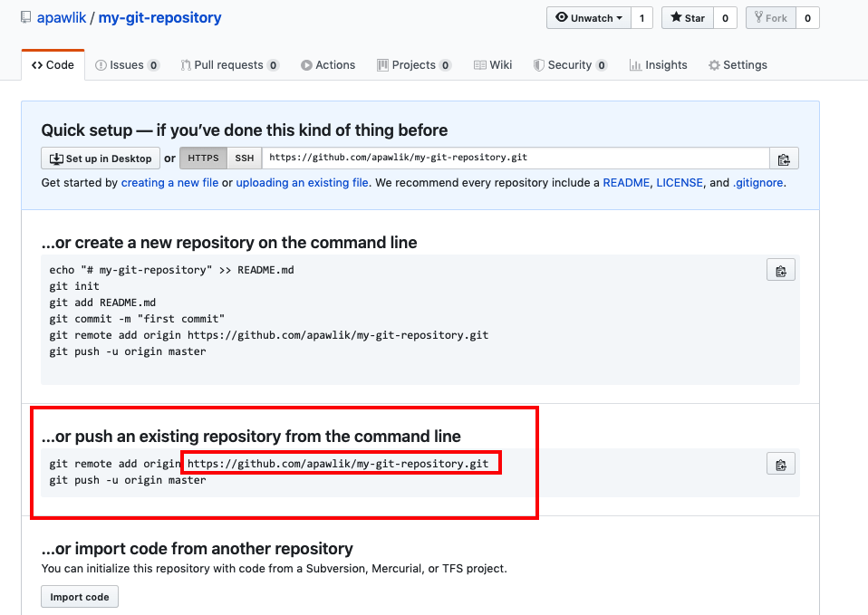Click Set up in Desktop button

coord(101,159)
